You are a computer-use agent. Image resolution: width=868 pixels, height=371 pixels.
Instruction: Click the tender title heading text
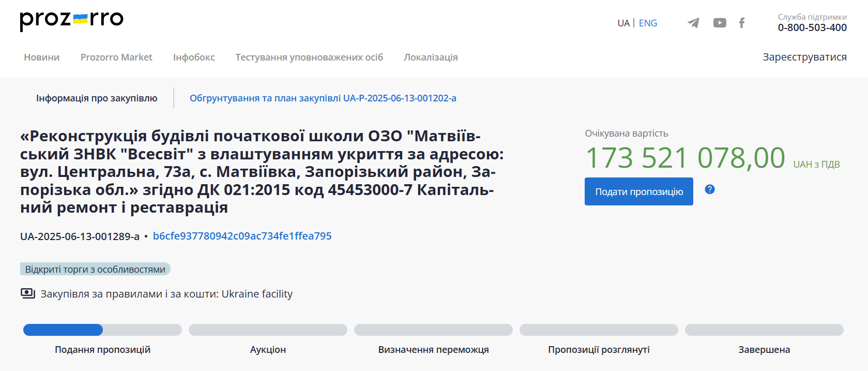[262, 172]
